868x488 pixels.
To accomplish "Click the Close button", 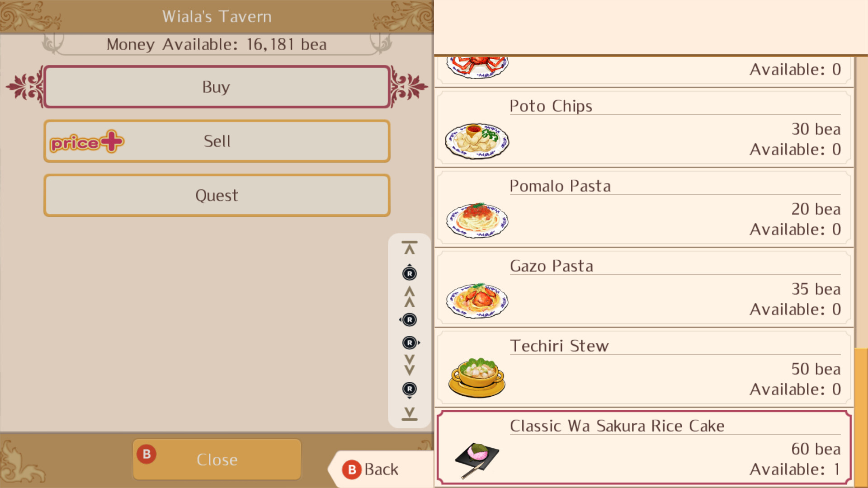I will (x=217, y=459).
